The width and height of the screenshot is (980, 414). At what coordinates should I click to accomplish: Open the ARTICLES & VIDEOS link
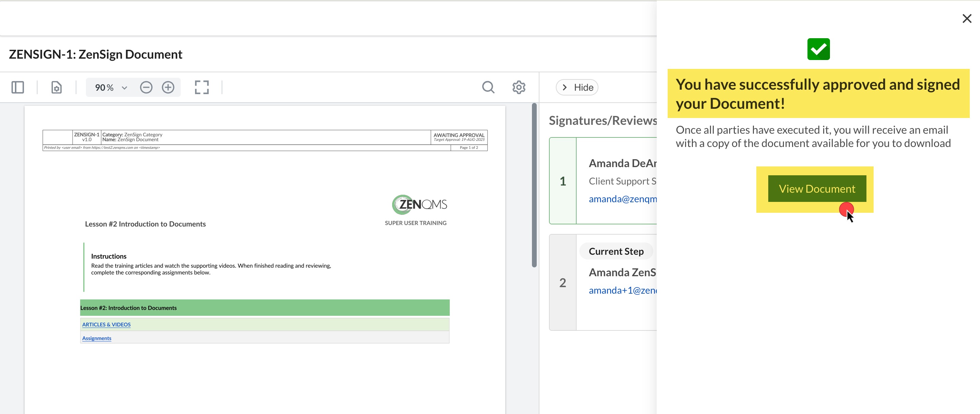(x=106, y=325)
